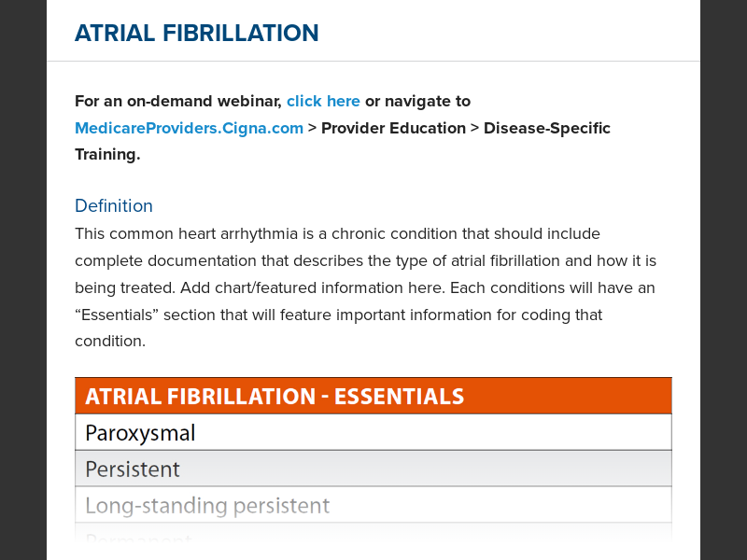This screenshot has height=560, width=747.
Task: Pick the Long-standing persistent row
Action: click(x=373, y=505)
